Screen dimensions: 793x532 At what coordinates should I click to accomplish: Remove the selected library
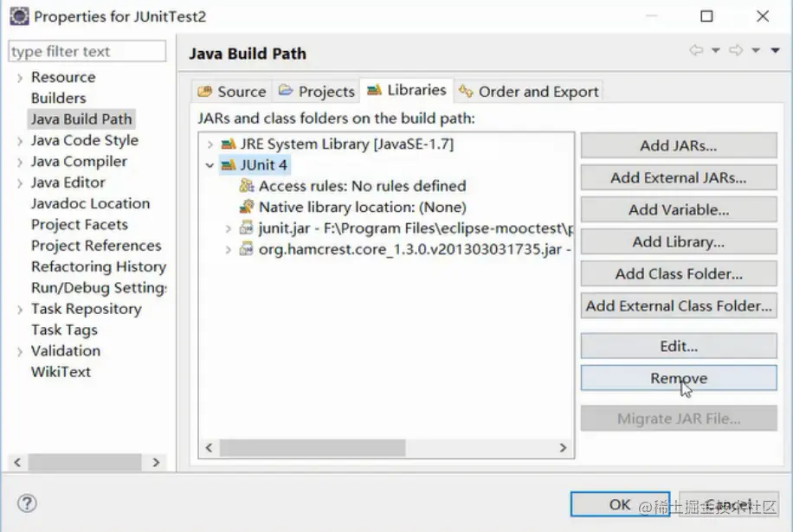[x=679, y=378]
